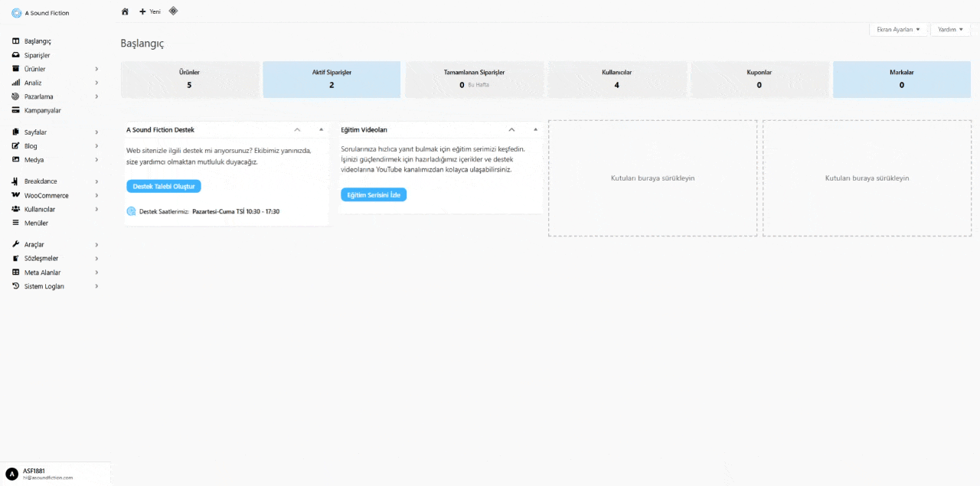Click the A Sound Fiction logo

click(x=17, y=13)
